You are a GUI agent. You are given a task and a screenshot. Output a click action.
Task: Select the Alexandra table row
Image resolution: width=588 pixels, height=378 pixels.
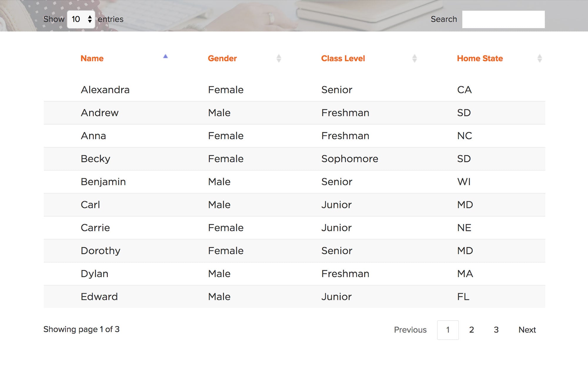(x=294, y=90)
